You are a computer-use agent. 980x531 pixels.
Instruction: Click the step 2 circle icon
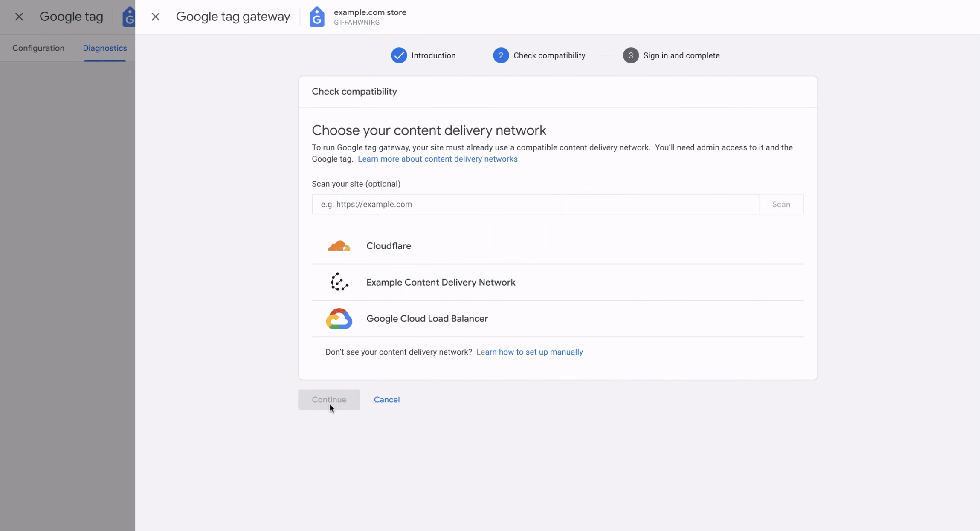pos(501,55)
